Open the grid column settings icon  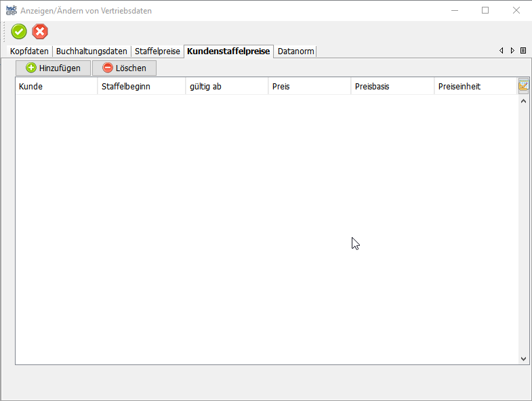point(523,85)
